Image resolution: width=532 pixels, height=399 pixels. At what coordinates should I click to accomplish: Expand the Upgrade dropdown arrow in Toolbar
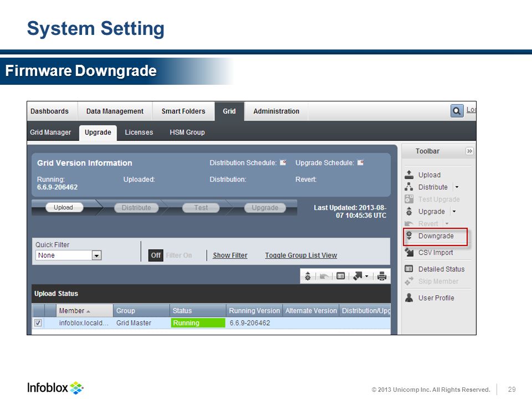pos(454,211)
